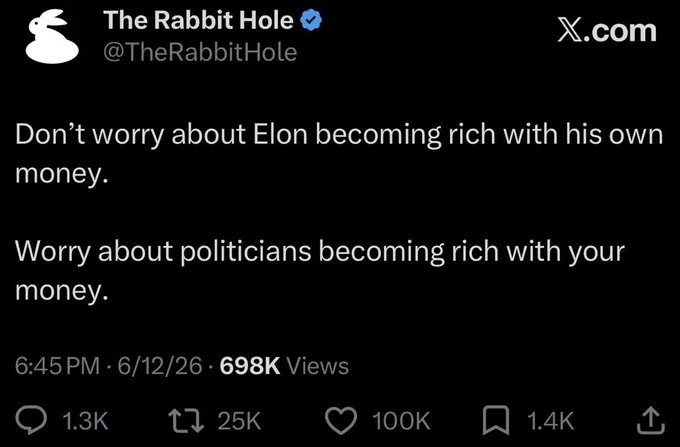Image resolution: width=680 pixels, height=447 pixels.
Task: Open the 698K Views analytics
Action: 284,365
